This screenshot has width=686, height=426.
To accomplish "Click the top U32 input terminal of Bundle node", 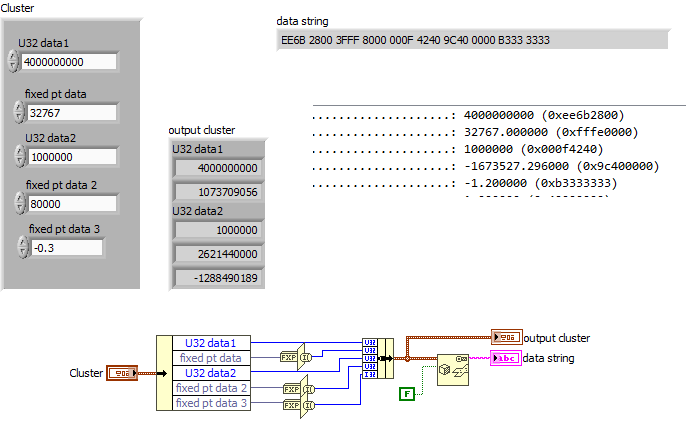I will click(x=370, y=342).
